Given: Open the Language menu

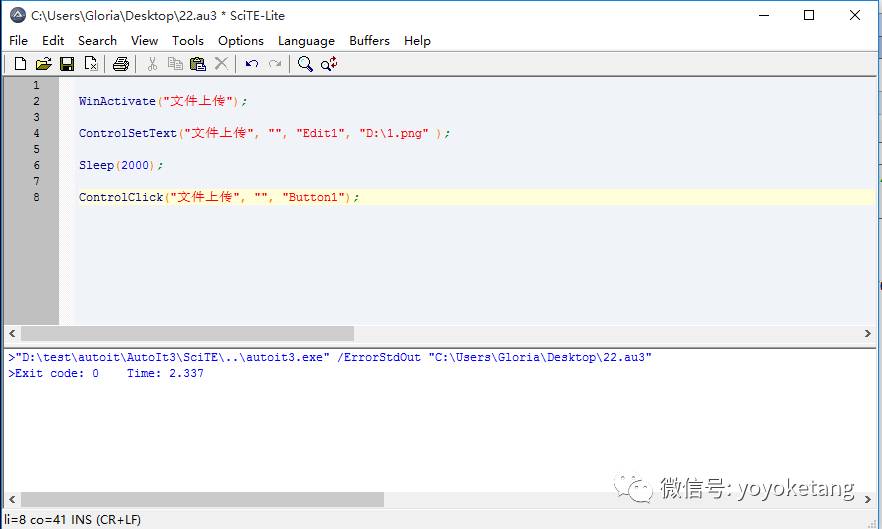Looking at the screenshot, I should 306,41.
